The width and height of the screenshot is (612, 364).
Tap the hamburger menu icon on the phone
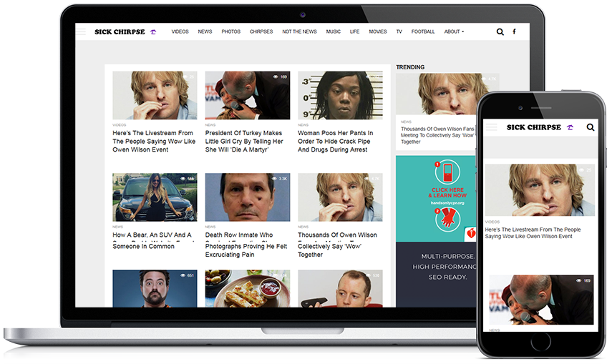pyautogui.click(x=491, y=127)
